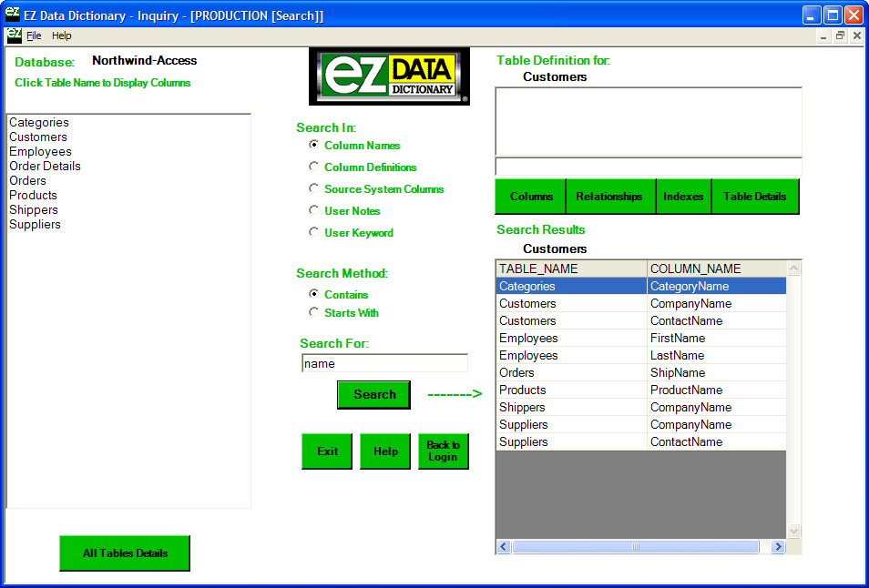869x588 pixels.
Task: Click the horizontal scrollbar of search results
Action: (x=635, y=547)
